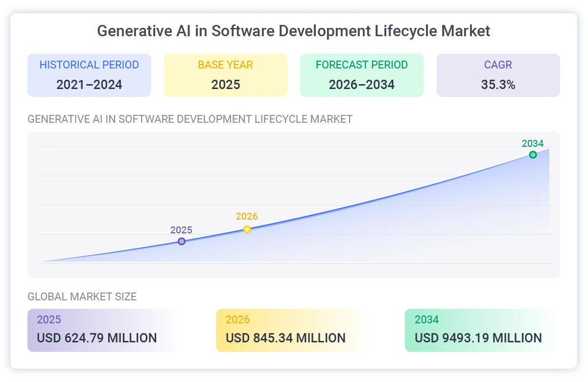
Task: Click the 'USD 9493.19 MILLION' text
Action: [x=478, y=338]
